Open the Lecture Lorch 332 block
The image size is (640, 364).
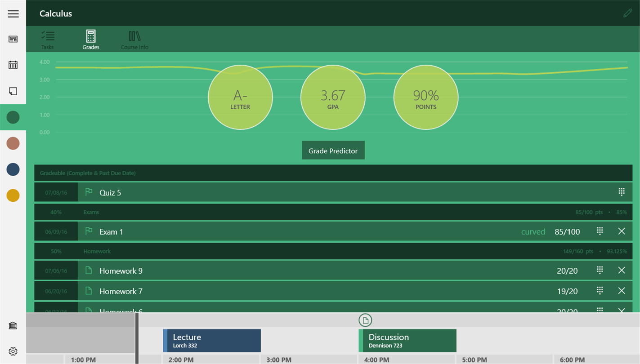click(212, 341)
